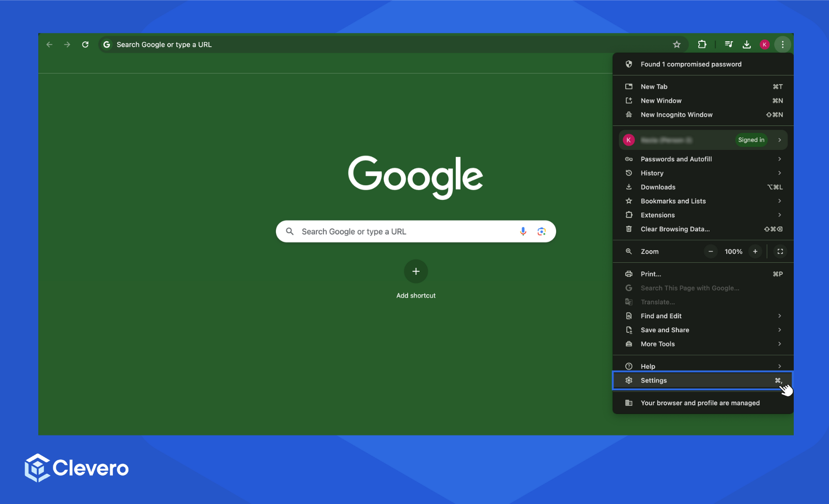
Task: Open New Incognito Window
Action: [x=703, y=115]
